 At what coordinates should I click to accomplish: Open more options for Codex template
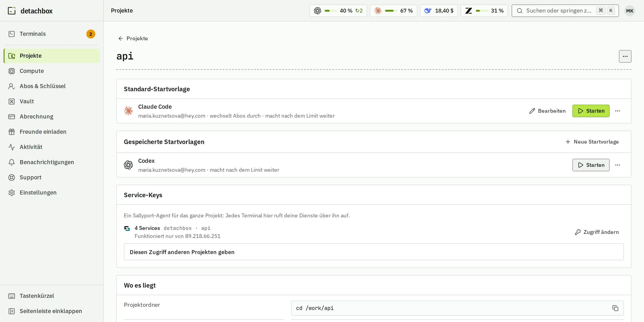pyautogui.click(x=617, y=165)
